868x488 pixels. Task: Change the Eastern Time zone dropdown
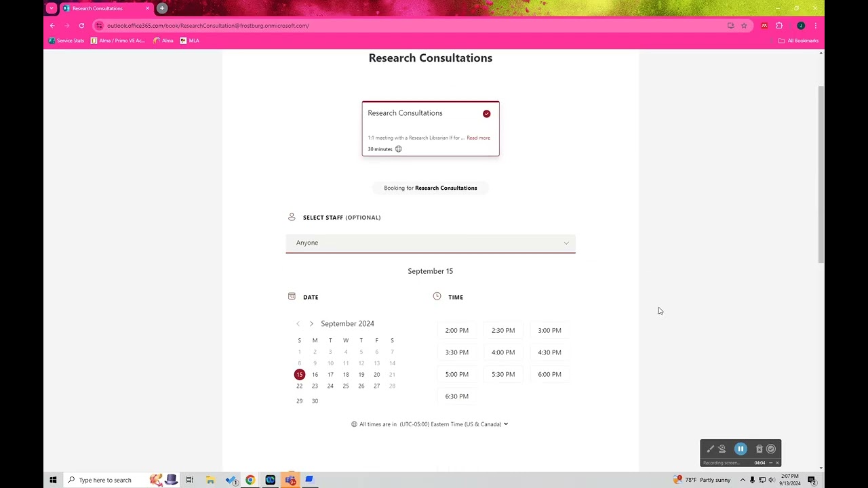[454, 424]
